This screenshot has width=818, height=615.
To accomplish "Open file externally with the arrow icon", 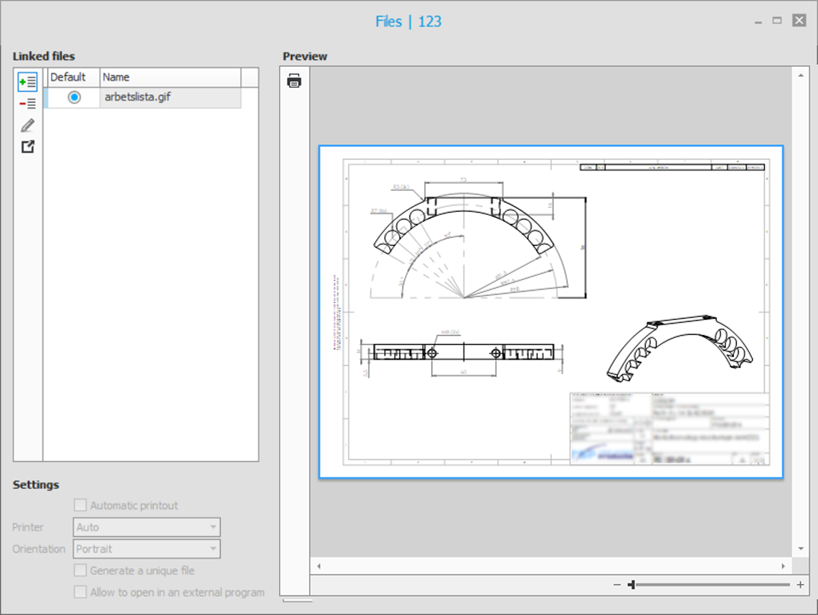I will (x=27, y=147).
